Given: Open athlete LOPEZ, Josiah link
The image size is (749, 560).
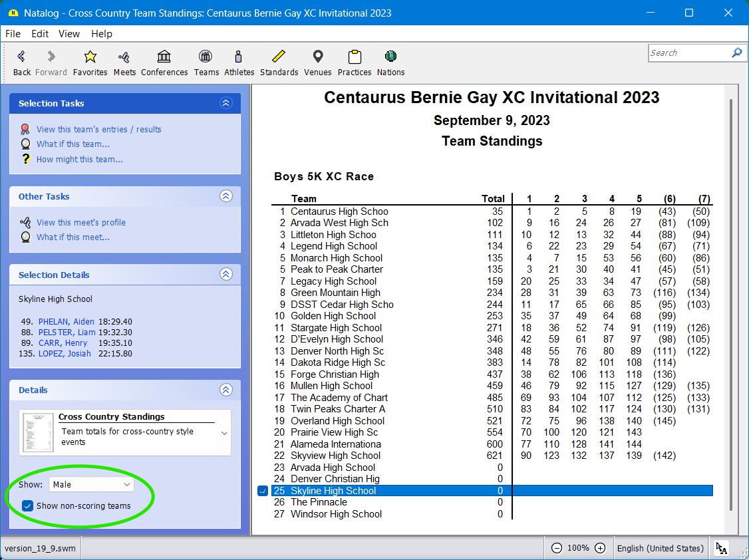Looking at the screenshot, I should (65, 354).
